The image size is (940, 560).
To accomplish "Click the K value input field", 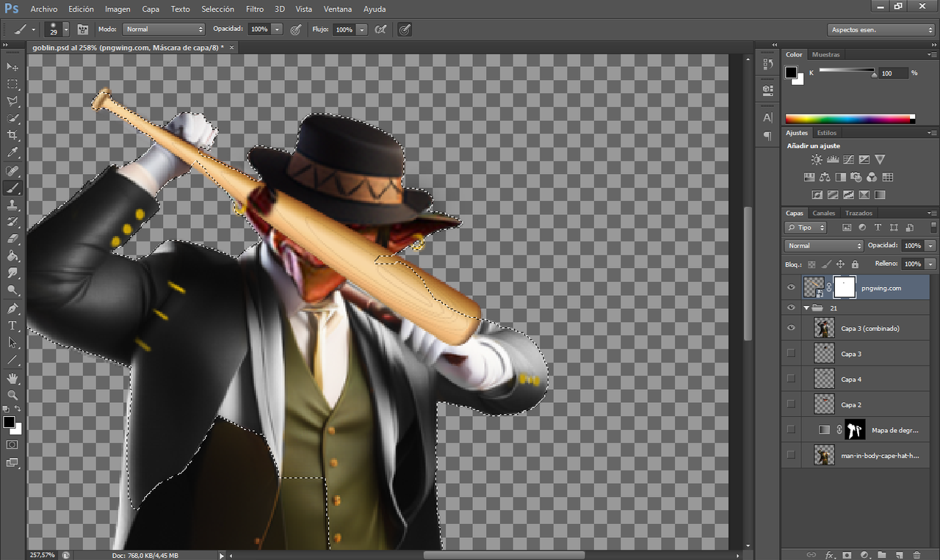I will point(893,73).
